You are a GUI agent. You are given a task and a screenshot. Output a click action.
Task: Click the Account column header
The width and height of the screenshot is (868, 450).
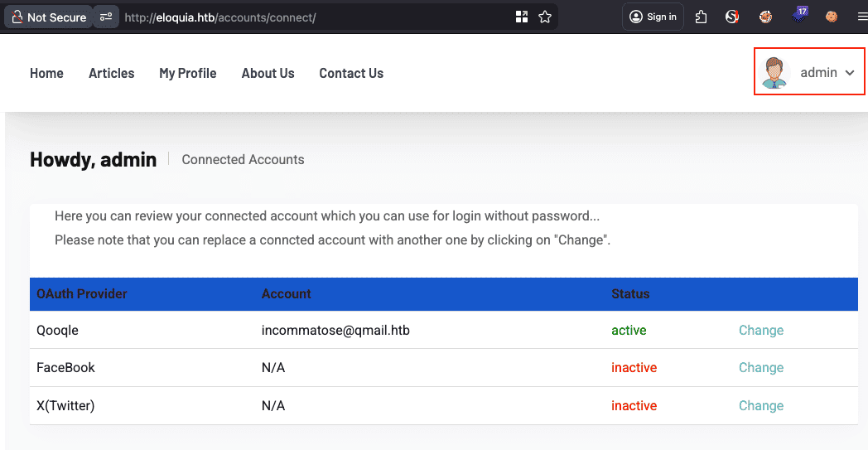(287, 293)
